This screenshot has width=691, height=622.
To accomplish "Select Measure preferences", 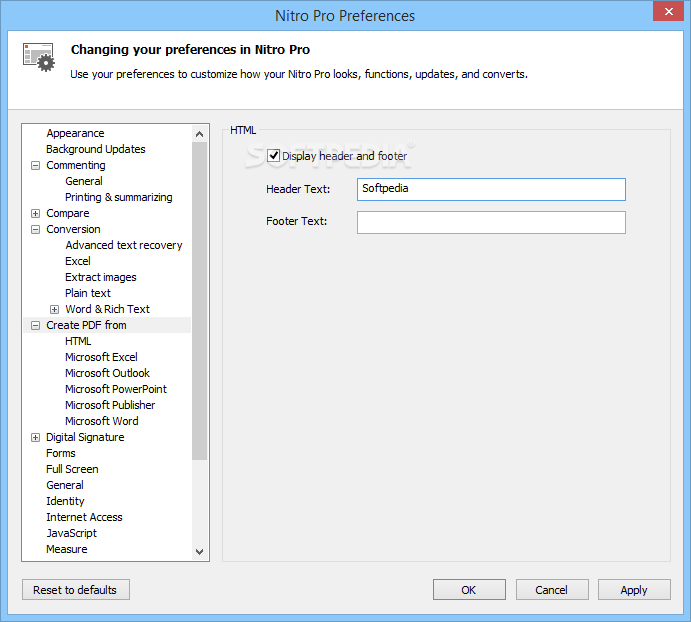I will click(67, 549).
